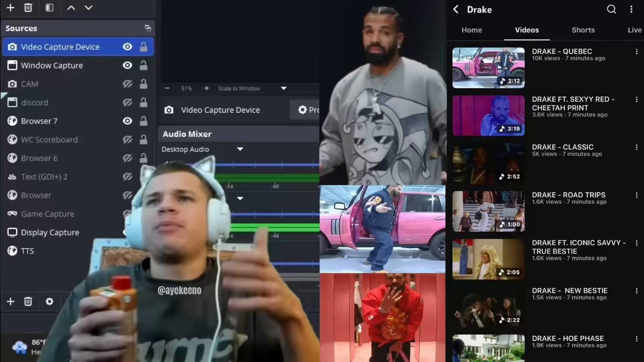Open DRAKE - QUEBEC video thumbnail
This screenshot has width=644, height=362.
click(x=488, y=68)
